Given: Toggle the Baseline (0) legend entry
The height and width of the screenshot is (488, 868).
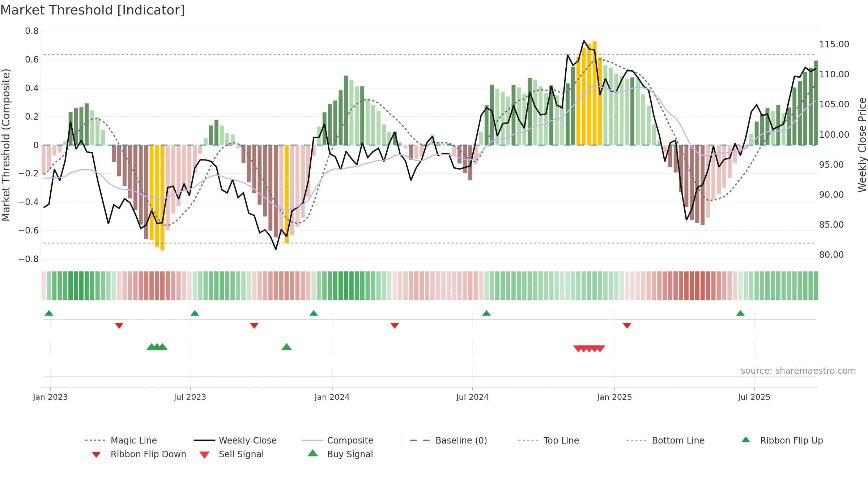Looking at the screenshot, I should coord(448,440).
